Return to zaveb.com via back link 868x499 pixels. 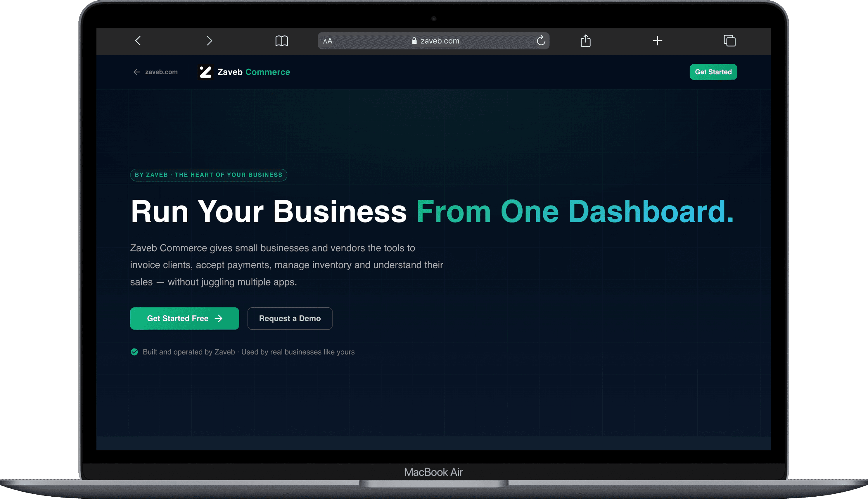[155, 72]
